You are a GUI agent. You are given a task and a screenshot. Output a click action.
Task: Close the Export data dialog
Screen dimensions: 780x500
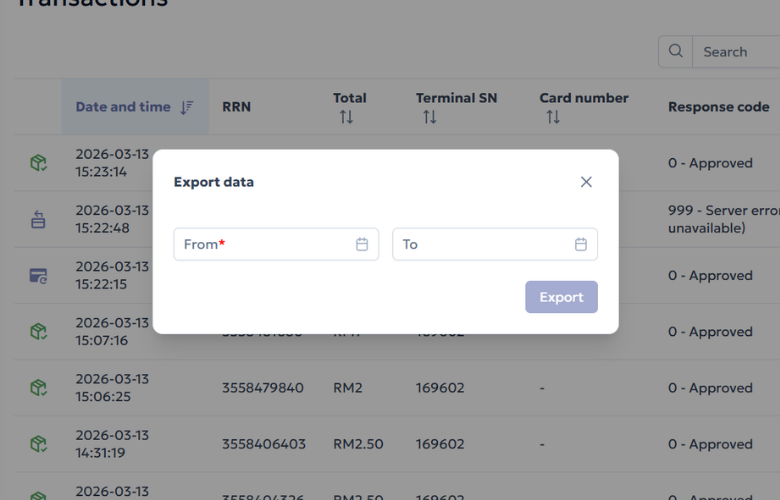pyautogui.click(x=586, y=182)
